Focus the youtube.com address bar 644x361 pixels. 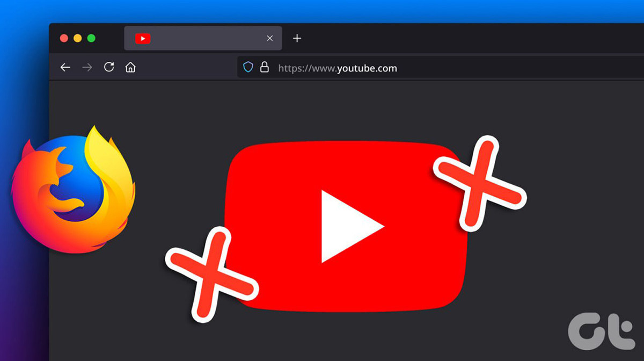(x=440, y=68)
